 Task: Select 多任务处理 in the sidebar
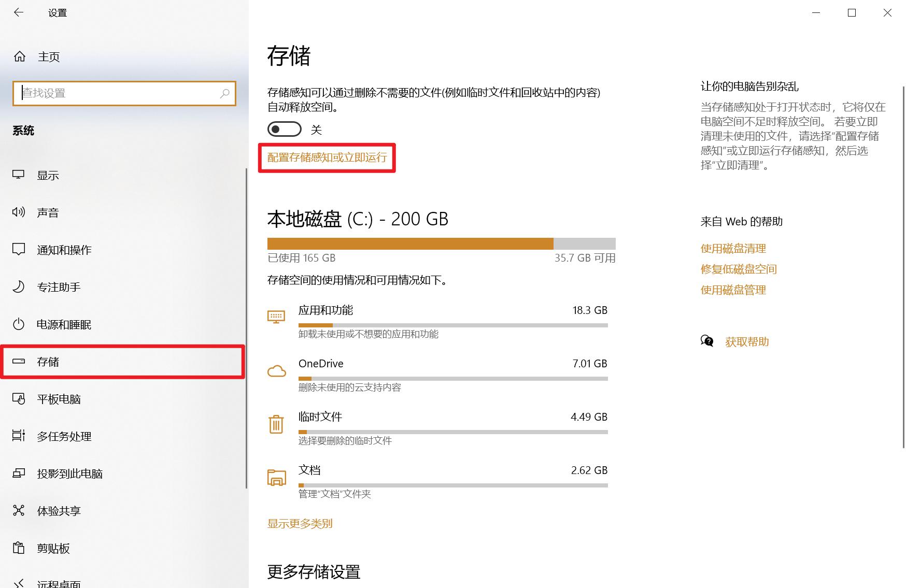coord(19,436)
